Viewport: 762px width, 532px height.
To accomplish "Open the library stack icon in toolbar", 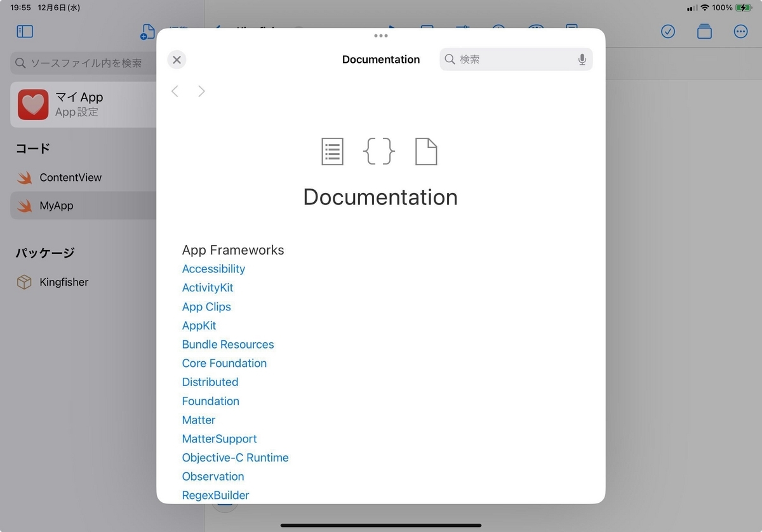I will coord(704,31).
